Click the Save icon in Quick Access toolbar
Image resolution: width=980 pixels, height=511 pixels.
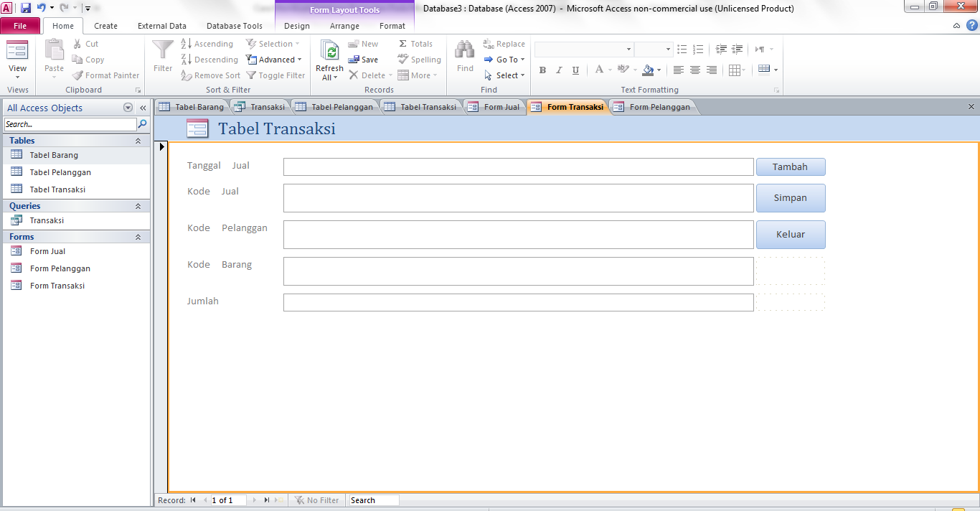pos(26,8)
